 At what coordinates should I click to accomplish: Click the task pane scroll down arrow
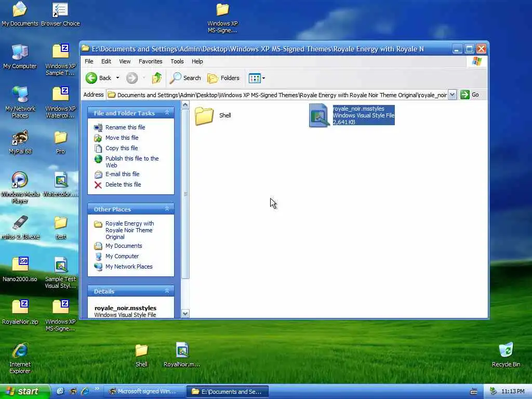click(185, 313)
